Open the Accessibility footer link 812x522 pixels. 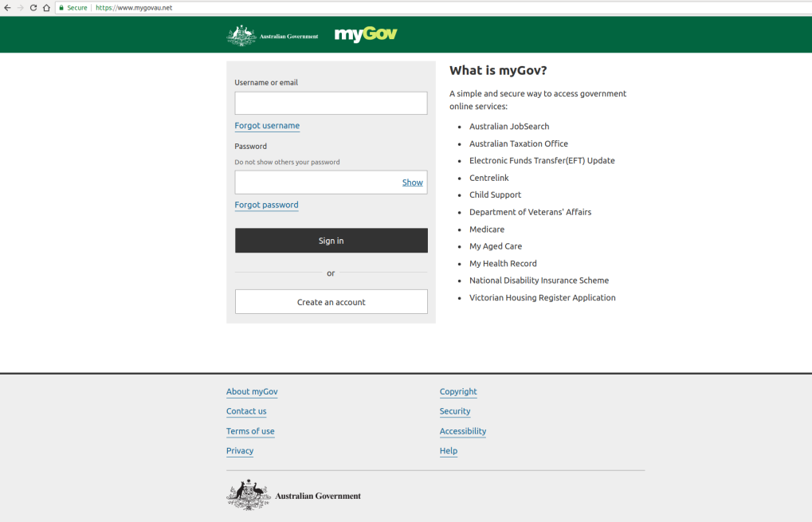[x=462, y=431]
